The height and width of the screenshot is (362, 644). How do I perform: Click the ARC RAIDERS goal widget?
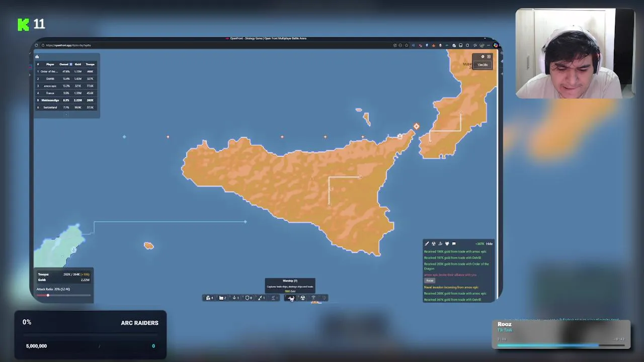[91, 334]
